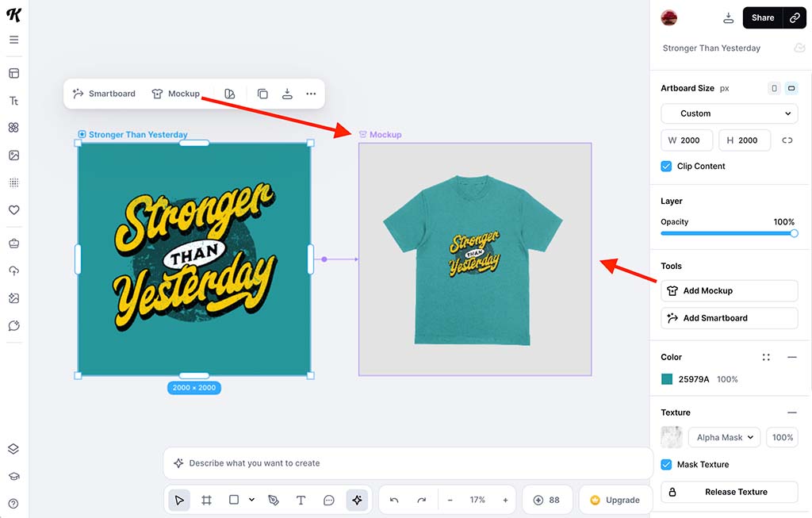Click the undo arrow
The width and height of the screenshot is (812, 518).
(394, 500)
